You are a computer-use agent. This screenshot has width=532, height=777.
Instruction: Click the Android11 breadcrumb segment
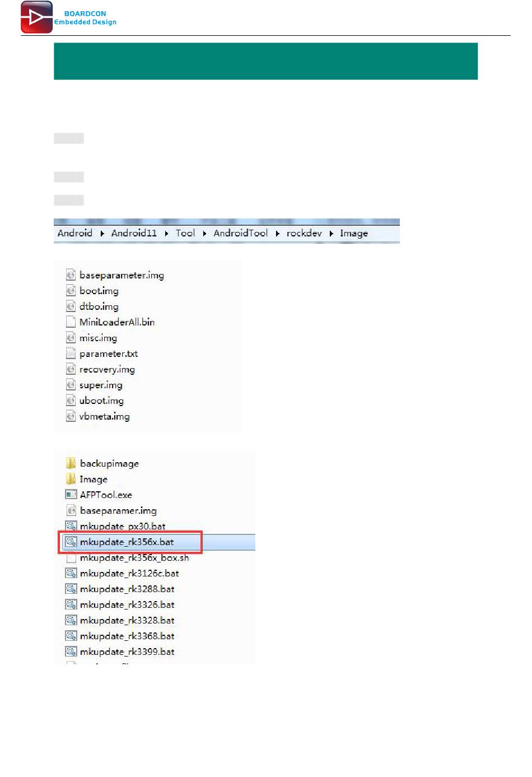tap(134, 233)
